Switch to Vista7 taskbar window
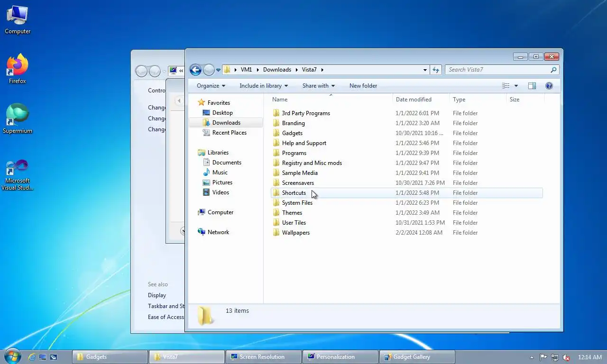 pyautogui.click(x=187, y=357)
